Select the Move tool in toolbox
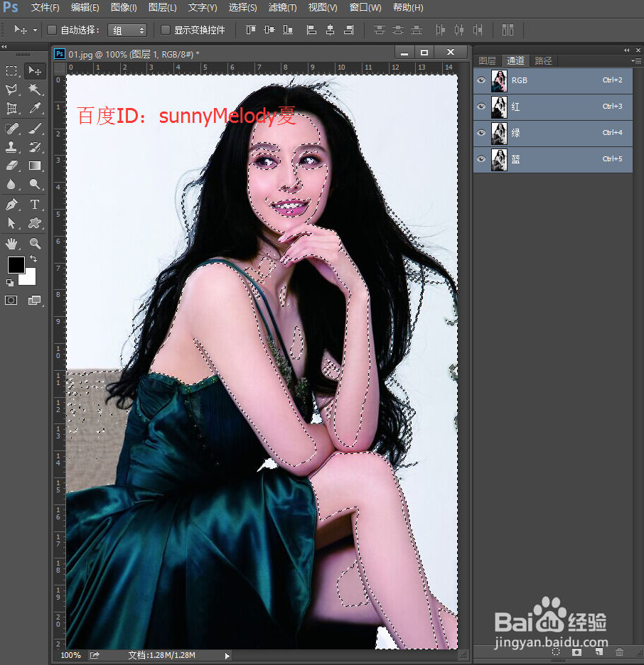644x665 pixels. click(34, 70)
